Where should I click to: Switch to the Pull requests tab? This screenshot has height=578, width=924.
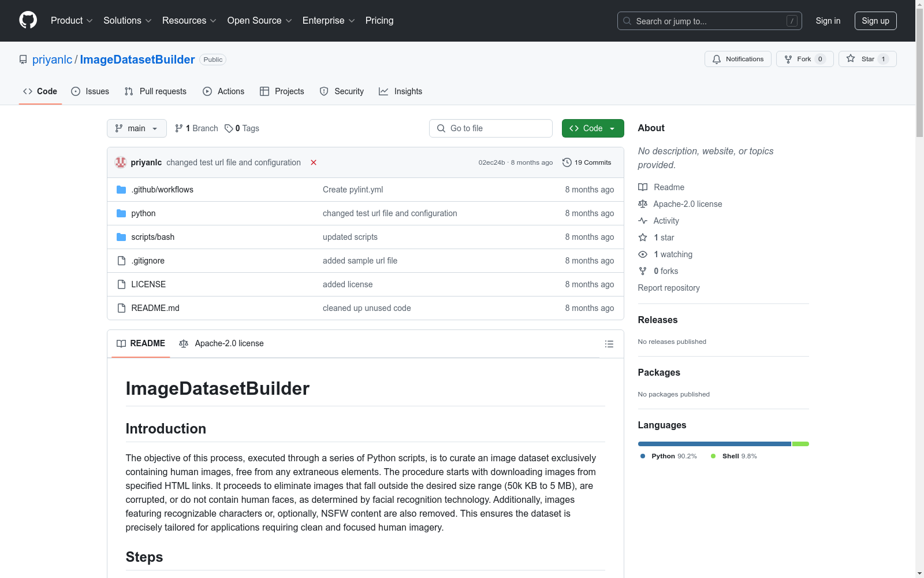click(x=155, y=91)
